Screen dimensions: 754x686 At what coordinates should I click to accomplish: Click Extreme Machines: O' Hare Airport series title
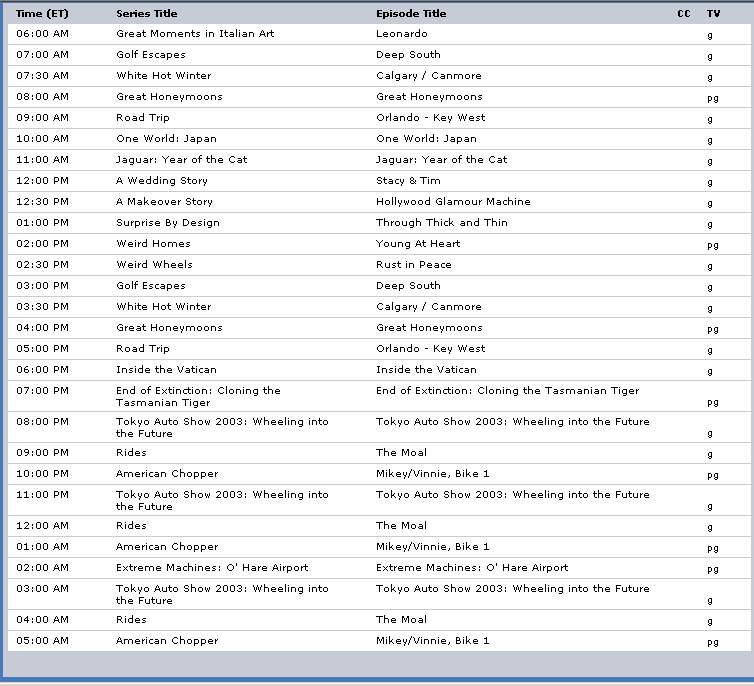click(x=212, y=568)
